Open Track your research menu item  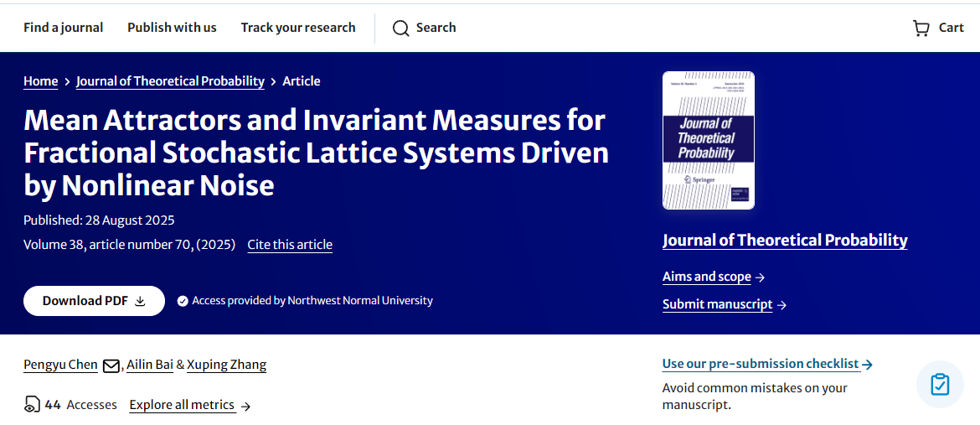(x=298, y=28)
